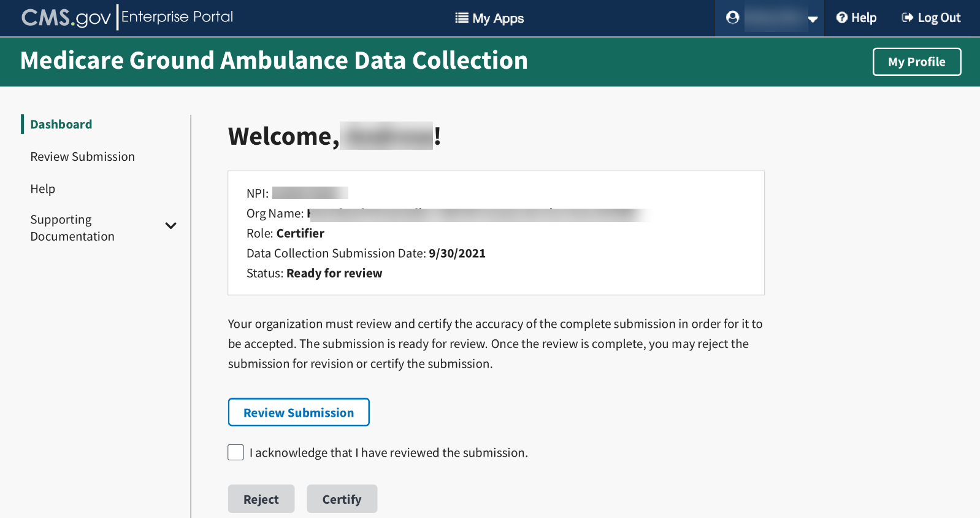Click the My Apps text label
This screenshot has width=980, height=518.
[x=498, y=18]
